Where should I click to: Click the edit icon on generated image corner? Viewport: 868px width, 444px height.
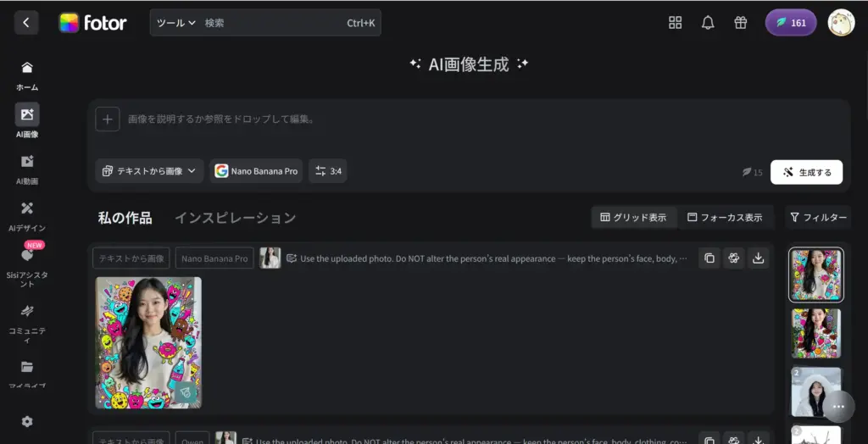(186, 392)
